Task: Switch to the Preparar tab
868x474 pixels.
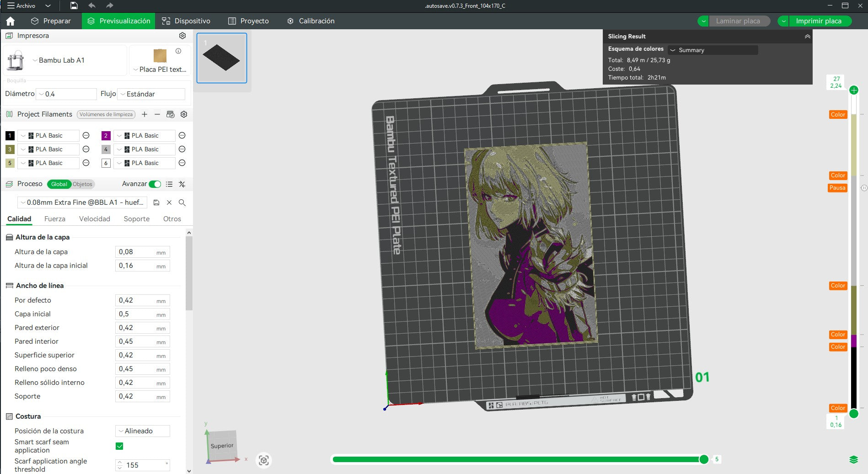Action: (x=51, y=21)
